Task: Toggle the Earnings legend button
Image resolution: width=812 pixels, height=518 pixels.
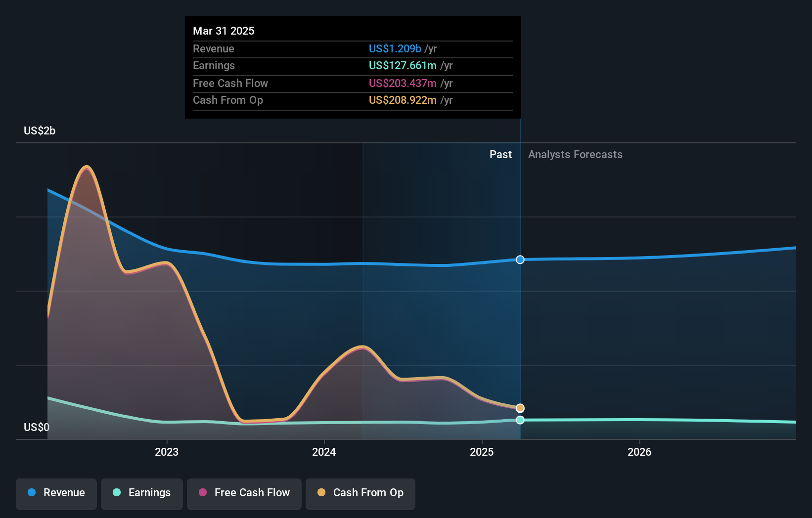Action: (142, 494)
